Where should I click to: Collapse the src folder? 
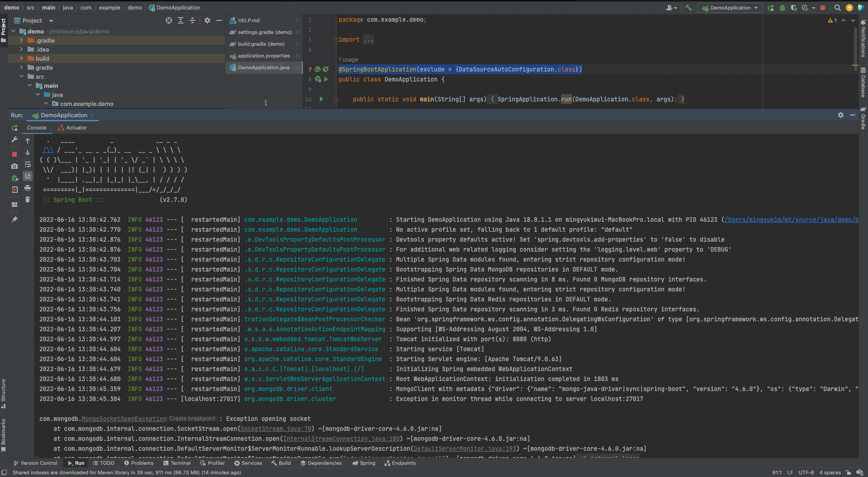pyautogui.click(x=21, y=76)
